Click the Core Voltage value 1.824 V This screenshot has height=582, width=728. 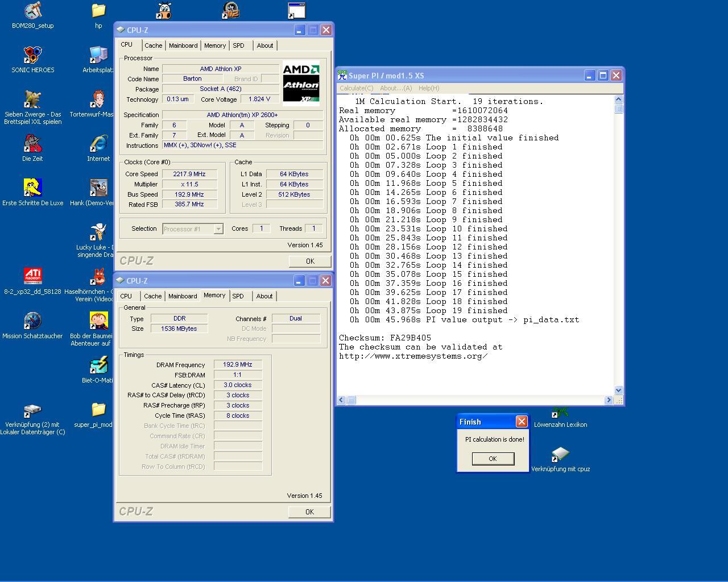259,99
